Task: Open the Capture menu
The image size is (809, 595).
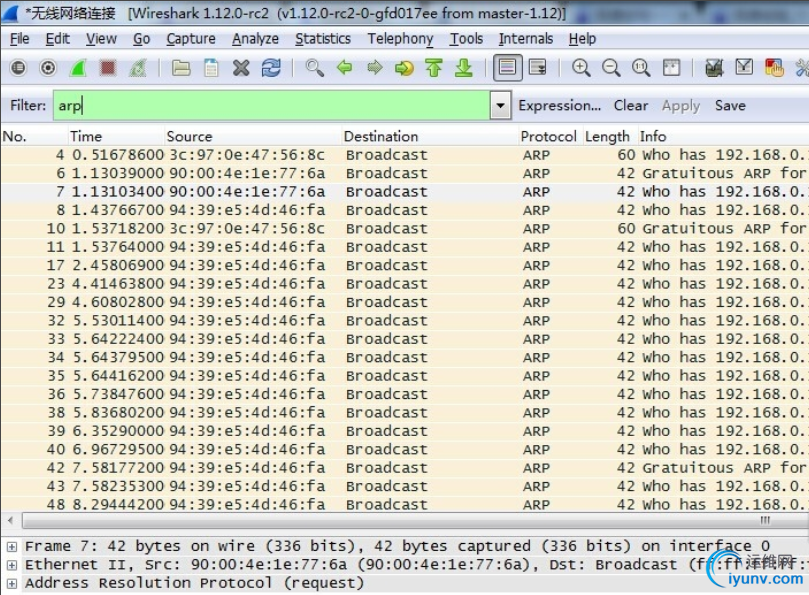Action: [191, 39]
